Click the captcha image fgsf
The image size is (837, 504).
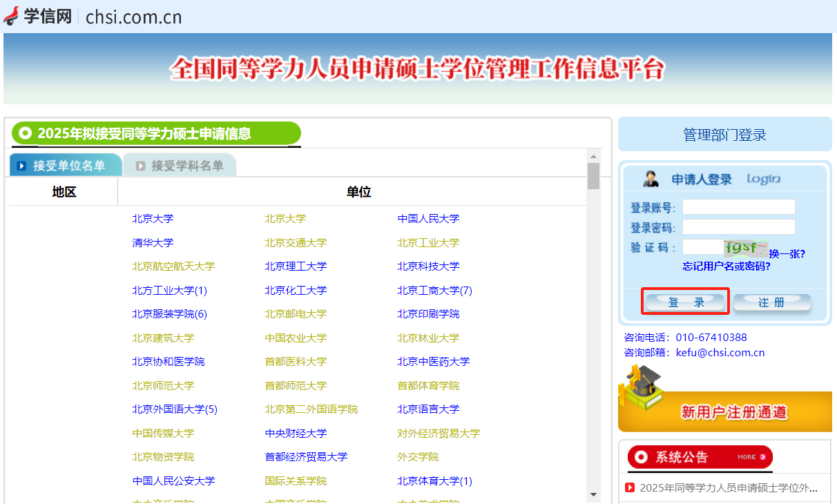[746, 247]
